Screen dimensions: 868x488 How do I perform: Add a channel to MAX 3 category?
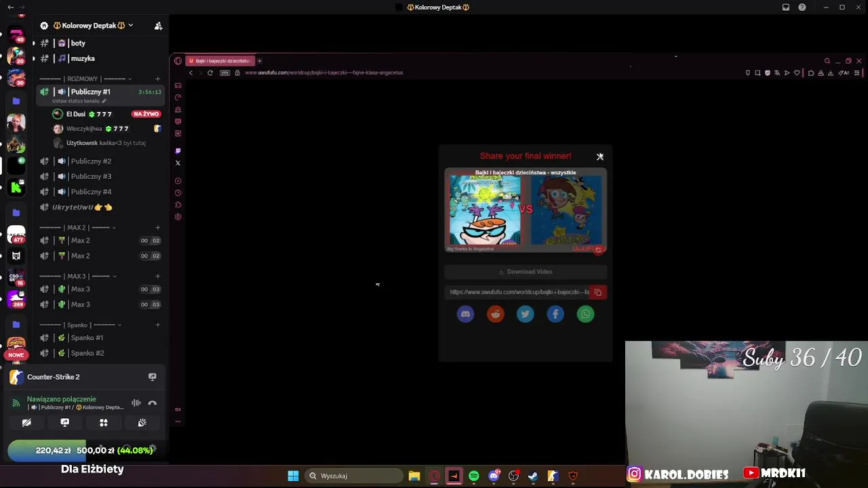[158, 277]
